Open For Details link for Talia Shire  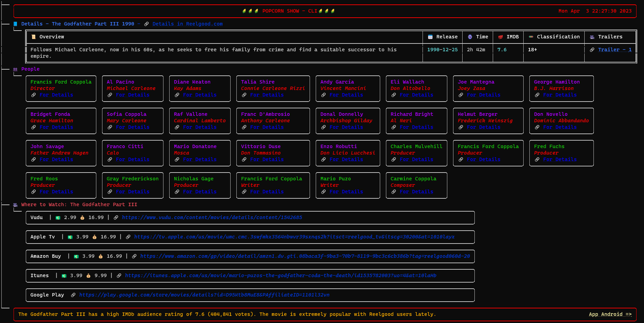coord(267,95)
